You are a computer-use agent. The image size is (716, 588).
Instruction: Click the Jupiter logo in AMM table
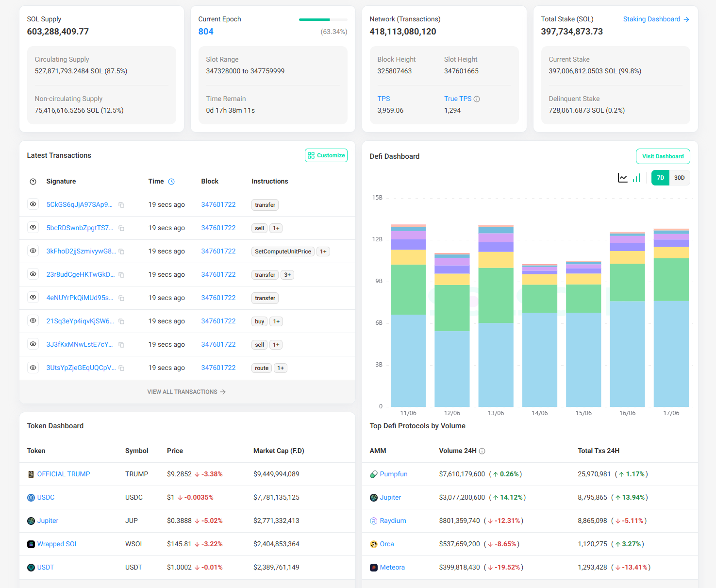[374, 498]
